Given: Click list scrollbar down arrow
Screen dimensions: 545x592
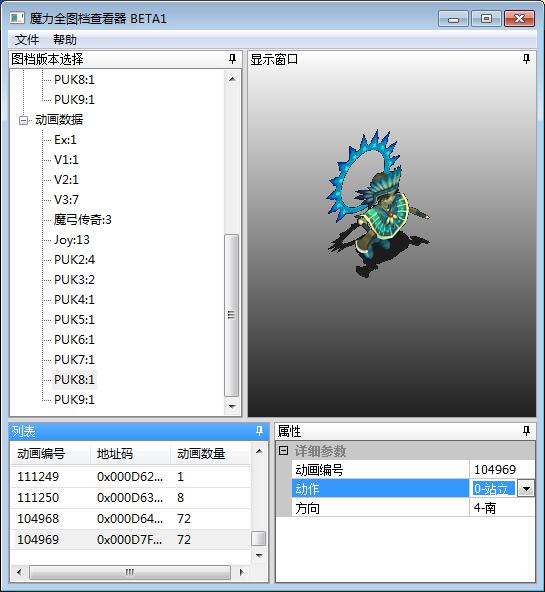Looking at the screenshot, I should point(259,555).
